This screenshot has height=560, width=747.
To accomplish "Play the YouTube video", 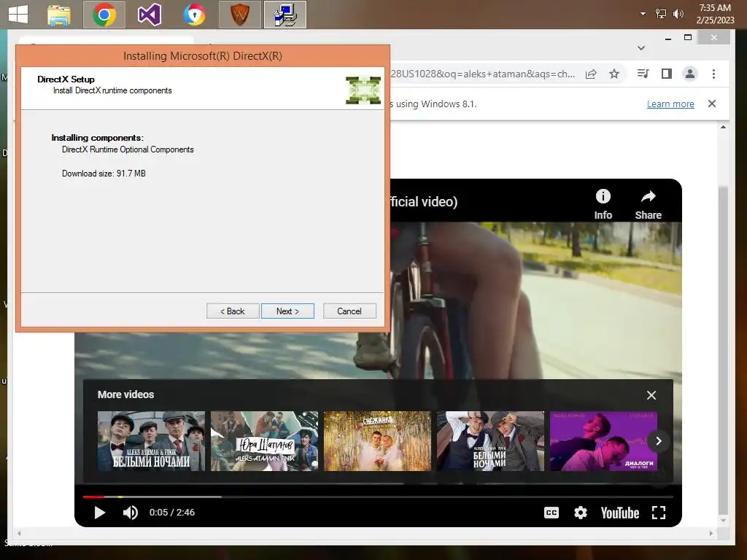I will coord(99,513).
